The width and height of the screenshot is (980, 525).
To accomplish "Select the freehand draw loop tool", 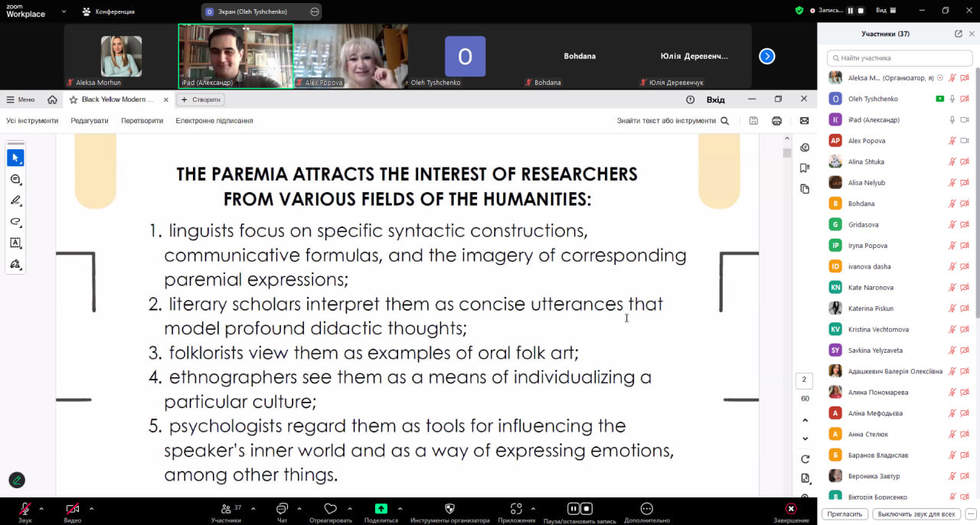I will tap(15, 222).
